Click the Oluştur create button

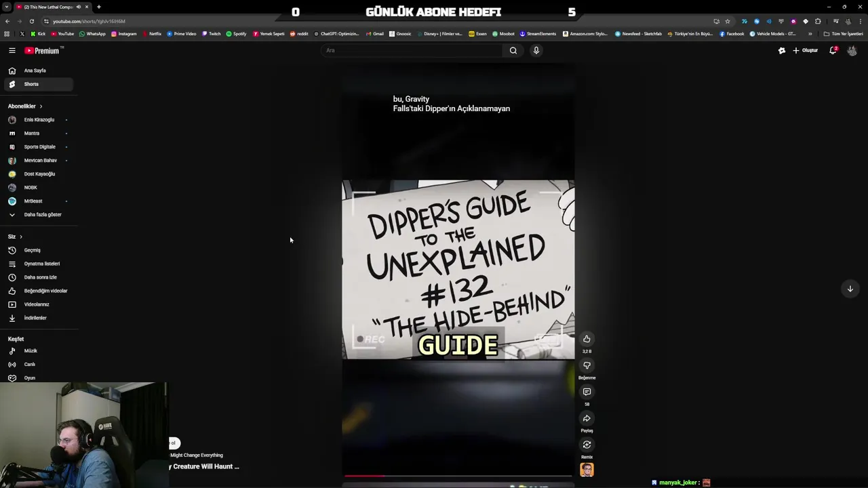[x=806, y=50]
